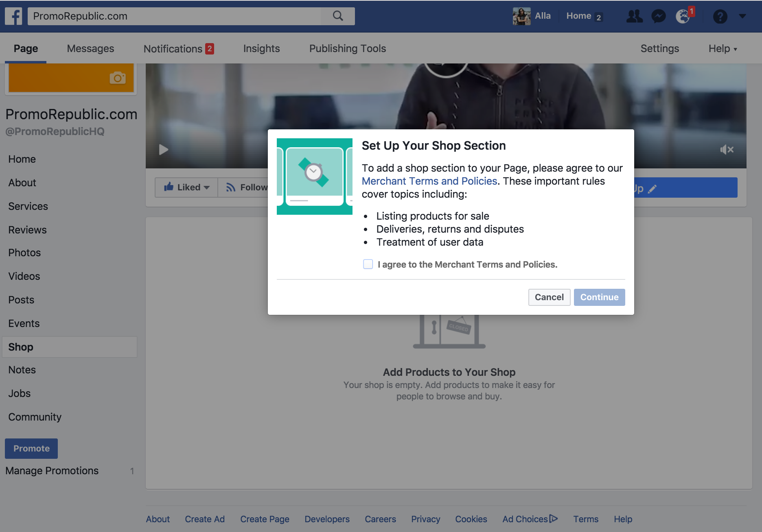This screenshot has width=762, height=532.
Task: Select Posts in sidebar
Action: (x=21, y=300)
